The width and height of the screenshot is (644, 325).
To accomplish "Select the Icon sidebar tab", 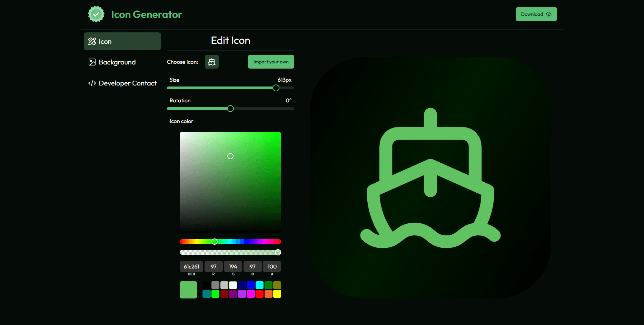I will [122, 41].
